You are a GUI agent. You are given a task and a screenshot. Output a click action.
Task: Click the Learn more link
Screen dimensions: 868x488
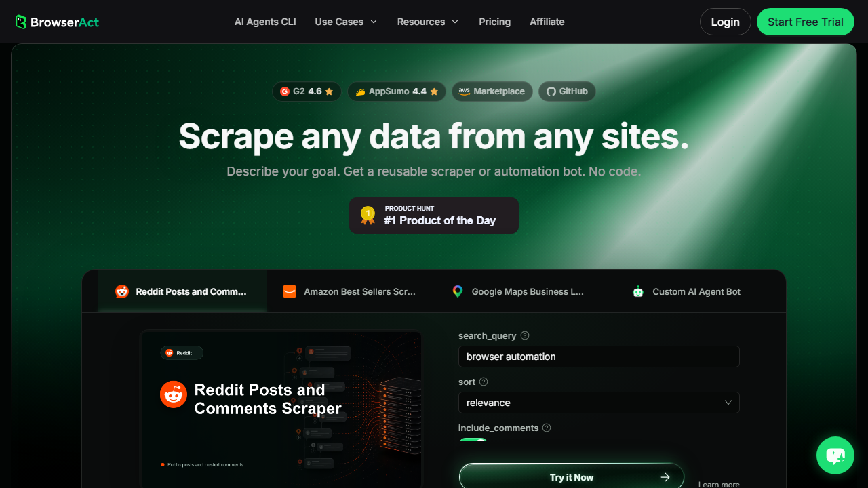pyautogui.click(x=719, y=484)
